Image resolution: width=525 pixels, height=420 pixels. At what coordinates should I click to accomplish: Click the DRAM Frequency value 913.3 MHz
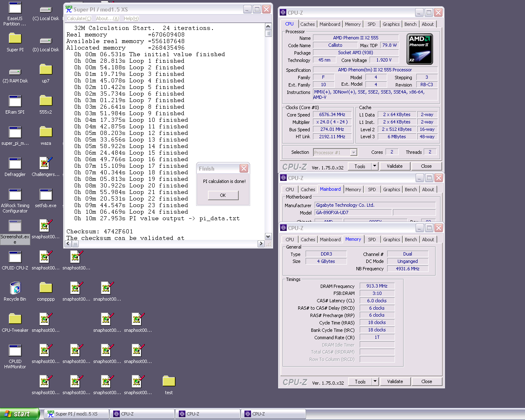coord(377,286)
